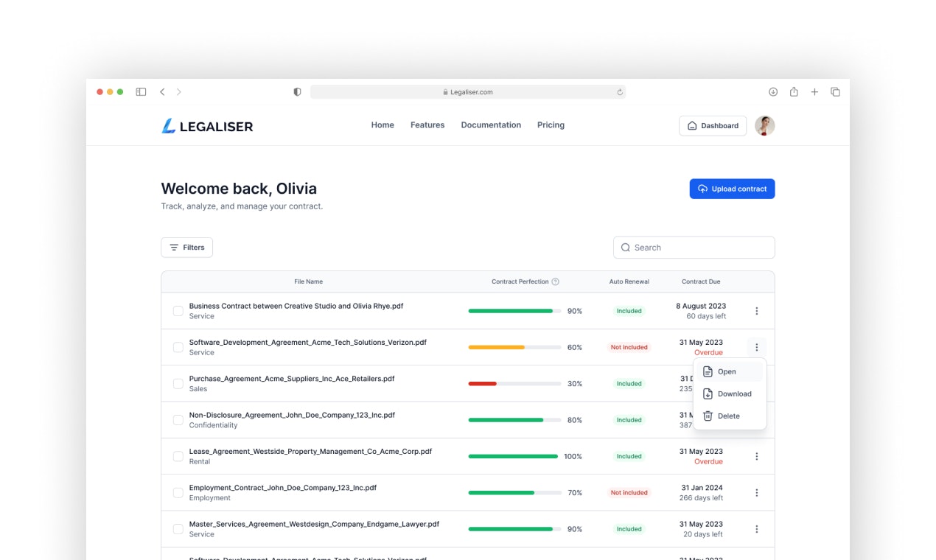Click Not included badge on Employment_Contract row
The height and width of the screenshot is (560, 936).
click(629, 493)
